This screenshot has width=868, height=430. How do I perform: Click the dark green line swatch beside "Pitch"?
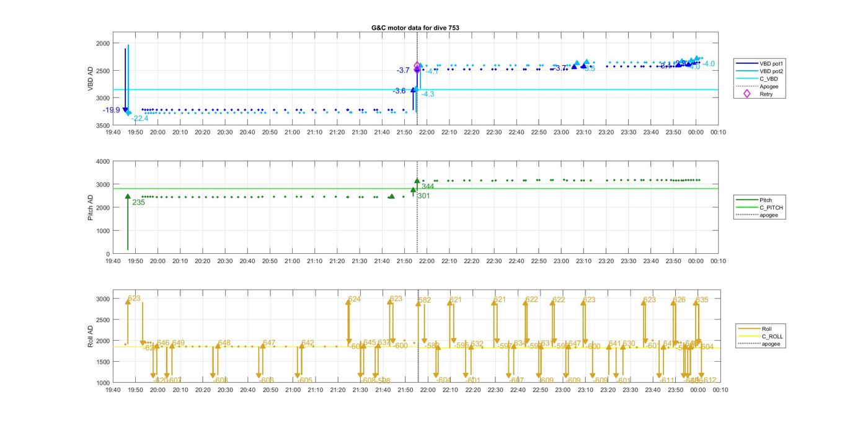coord(746,200)
